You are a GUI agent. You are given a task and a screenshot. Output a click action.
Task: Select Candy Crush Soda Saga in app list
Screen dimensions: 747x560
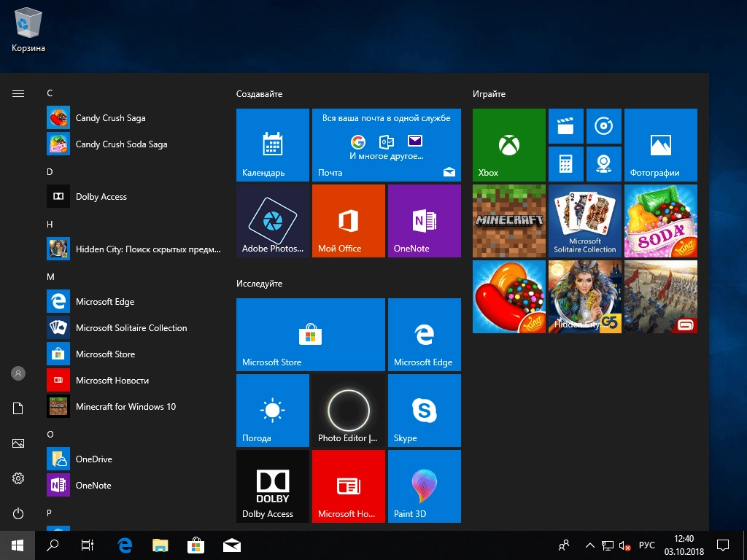pos(134,144)
